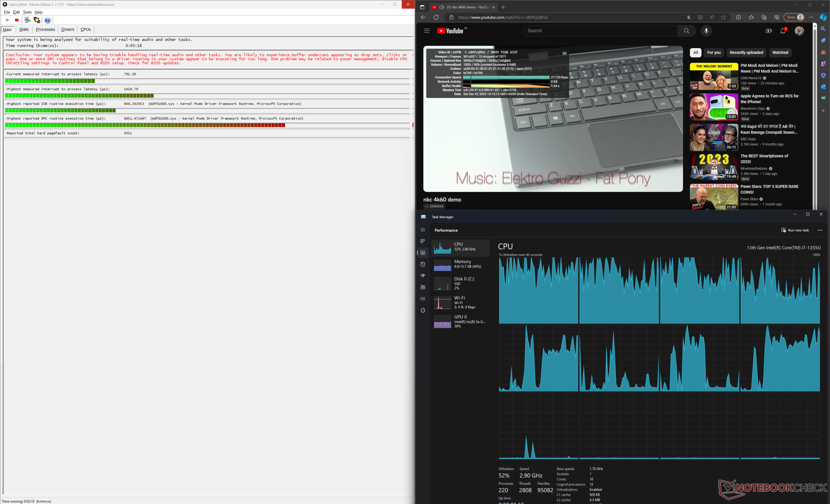Select the Memory performance graph item
Viewport: 830px width, 504px height.
[x=461, y=265]
